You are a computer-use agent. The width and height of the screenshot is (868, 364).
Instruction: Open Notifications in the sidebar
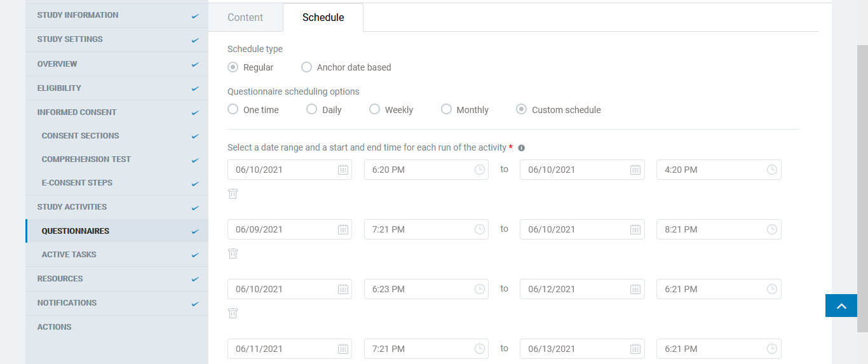coord(117,303)
